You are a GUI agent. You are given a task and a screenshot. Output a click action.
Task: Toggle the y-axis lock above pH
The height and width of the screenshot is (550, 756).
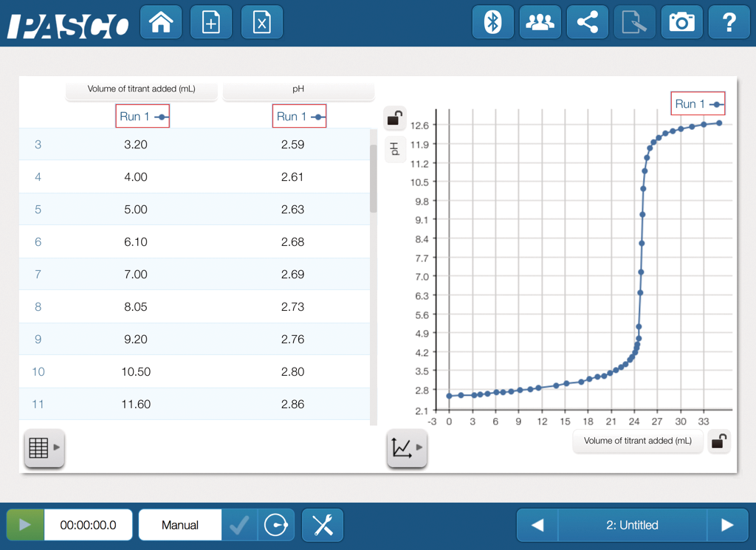coord(395,117)
